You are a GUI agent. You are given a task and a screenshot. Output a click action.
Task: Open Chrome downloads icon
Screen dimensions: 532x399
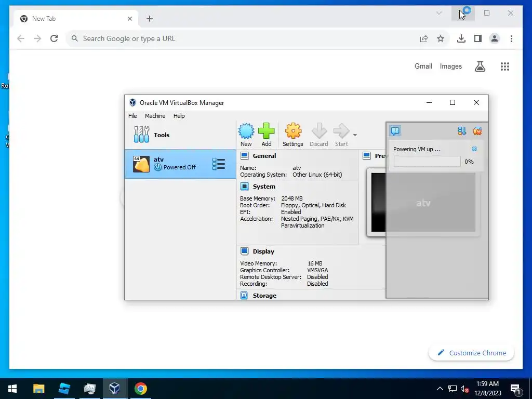(x=461, y=38)
